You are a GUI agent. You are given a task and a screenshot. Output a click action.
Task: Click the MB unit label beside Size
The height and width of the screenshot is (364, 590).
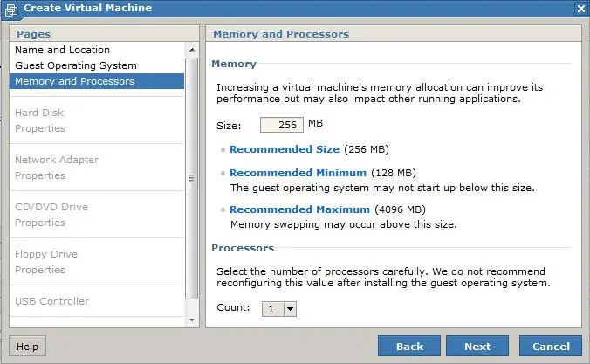tap(315, 123)
